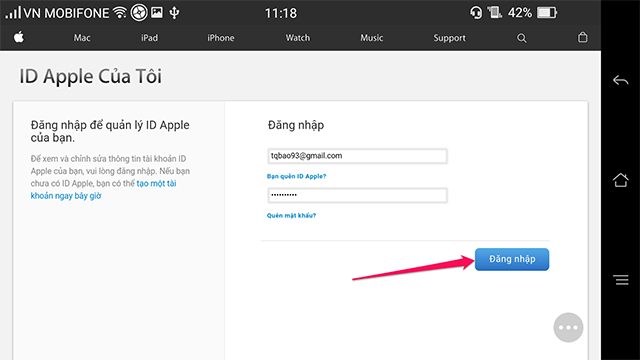Focus the password input field
The image size is (640, 360).
coord(357,195)
